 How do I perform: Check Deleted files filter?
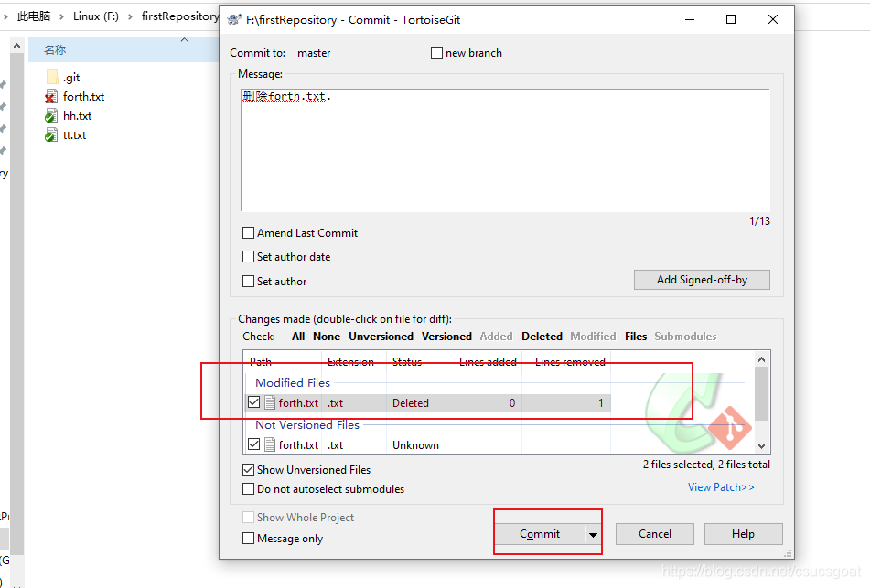pyautogui.click(x=542, y=337)
